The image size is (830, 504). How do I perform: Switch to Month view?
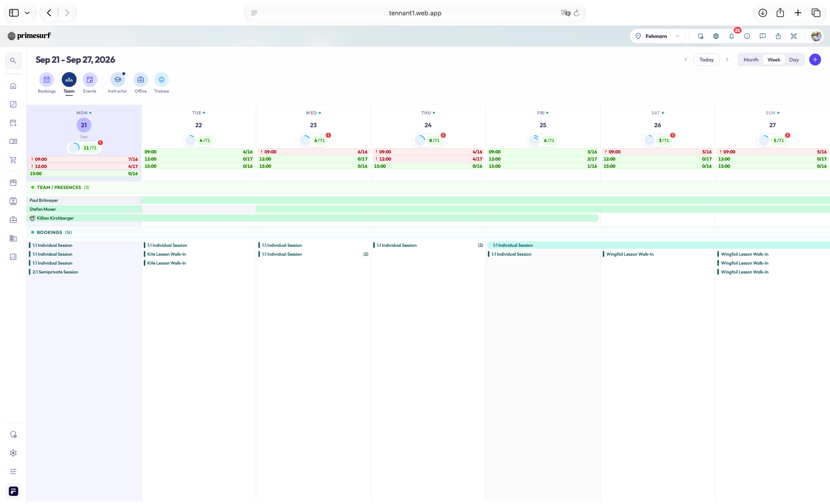[751, 60]
